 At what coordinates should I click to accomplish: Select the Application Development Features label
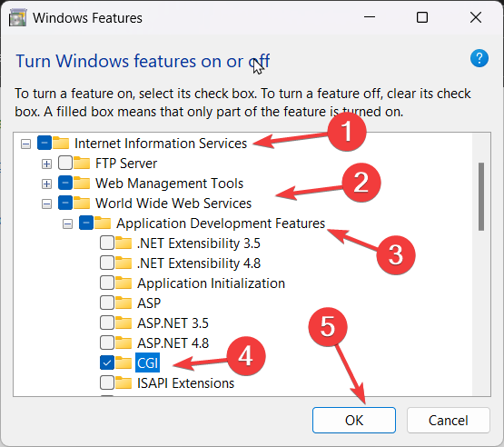tap(221, 223)
